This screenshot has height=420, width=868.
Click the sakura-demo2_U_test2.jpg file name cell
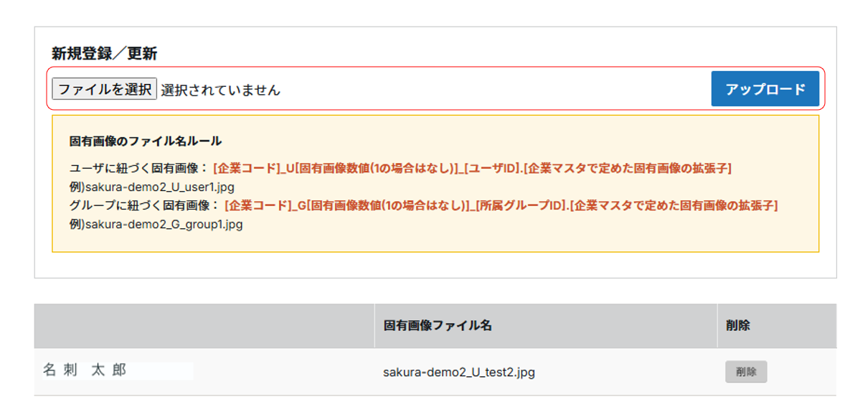(x=459, y=372)
